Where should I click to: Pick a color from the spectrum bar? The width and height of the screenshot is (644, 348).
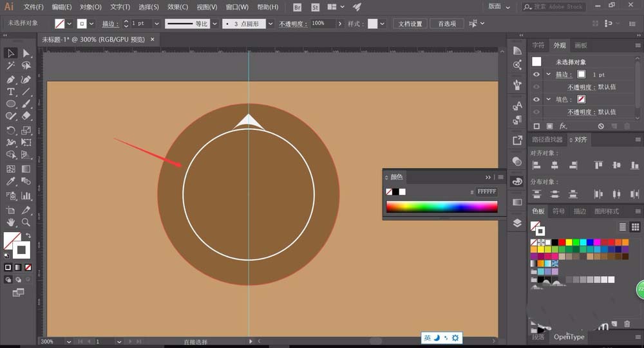441,206
